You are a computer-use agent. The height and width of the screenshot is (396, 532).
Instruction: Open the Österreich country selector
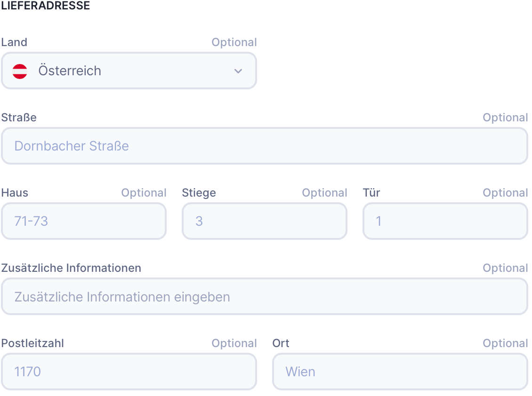tap(128, 71)
